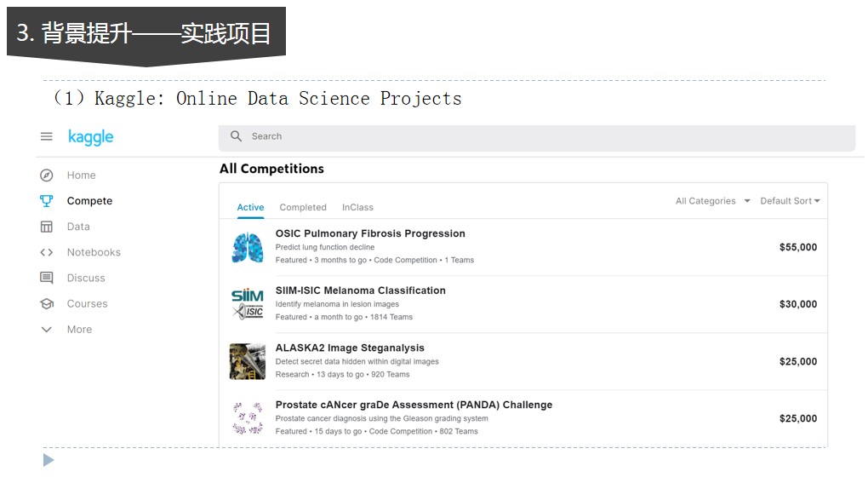Switch to the Completed tab
Viewport: 868px width, 483px height.
pyautogui.click(x=303, y=207)
